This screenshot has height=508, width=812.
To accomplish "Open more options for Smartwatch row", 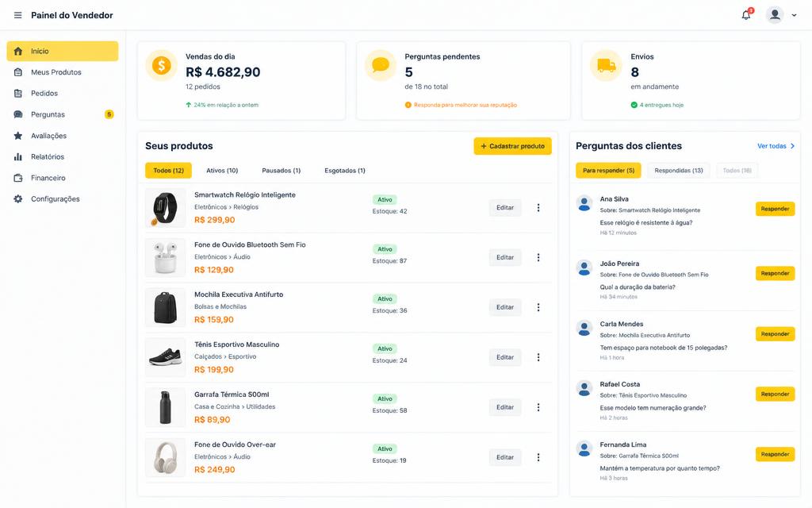I will pyautogui.click(x=538, y=208).
